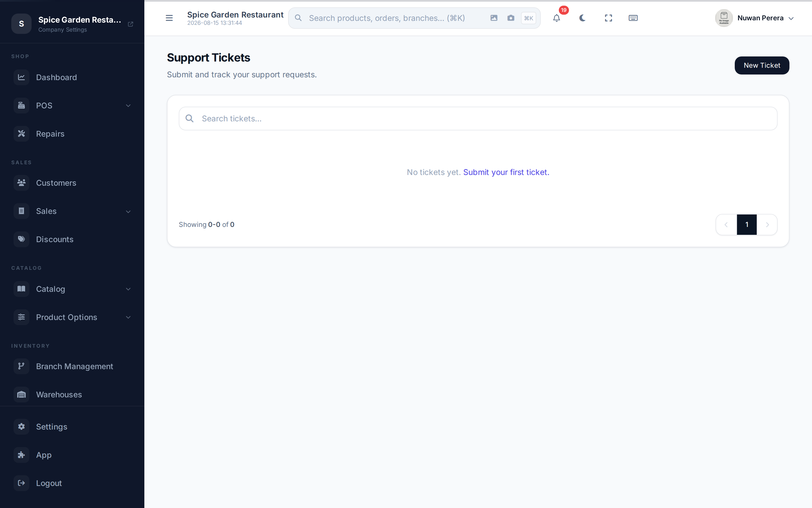Expand the Sales submenu
Screen dimensions: 812x508
72,211
